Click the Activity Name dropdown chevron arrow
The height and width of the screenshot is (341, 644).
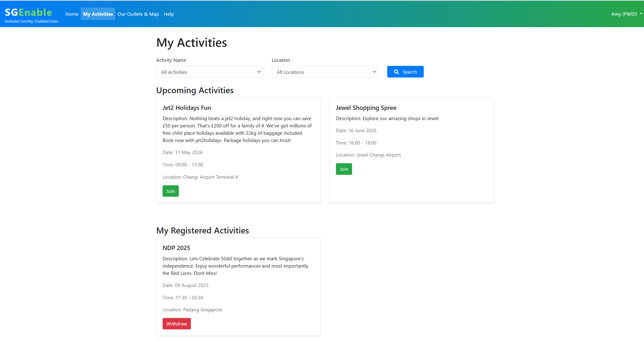259,72
